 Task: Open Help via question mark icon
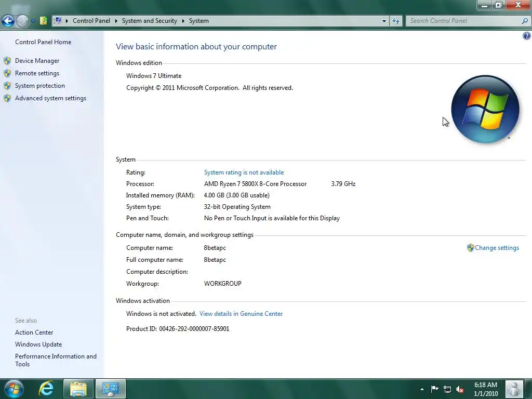click(x=527, y=36)
